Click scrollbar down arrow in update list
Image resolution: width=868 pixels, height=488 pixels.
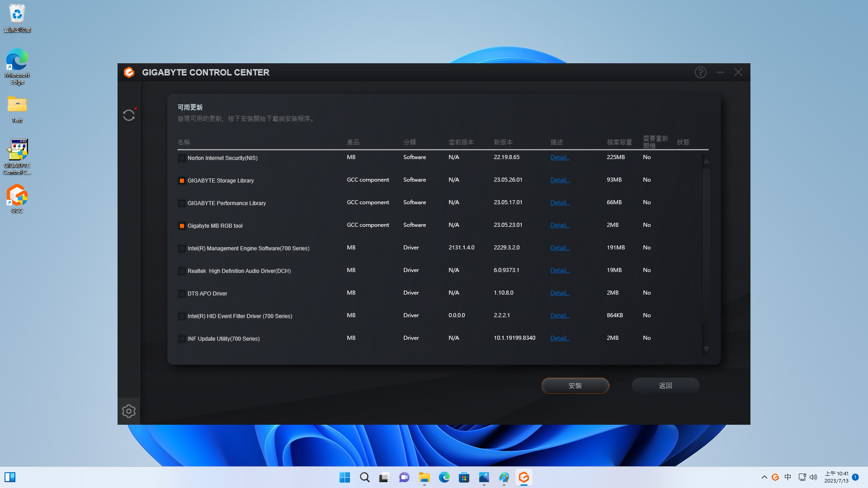click(706, 349)
